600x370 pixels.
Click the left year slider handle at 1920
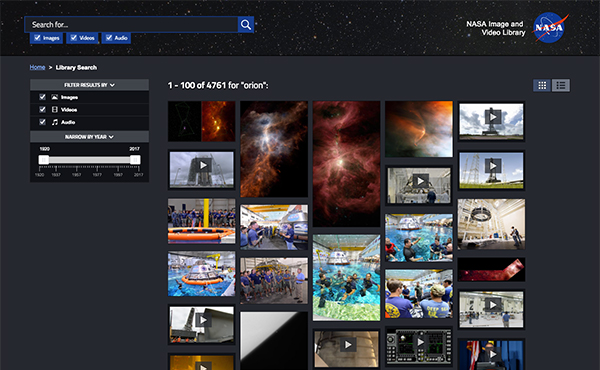coord(44,160)
